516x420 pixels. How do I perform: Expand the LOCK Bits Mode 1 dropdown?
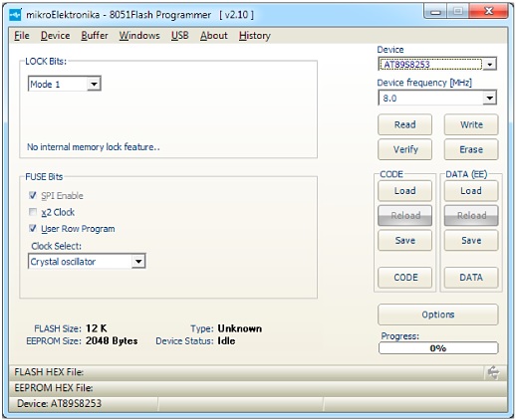point(94,84)
